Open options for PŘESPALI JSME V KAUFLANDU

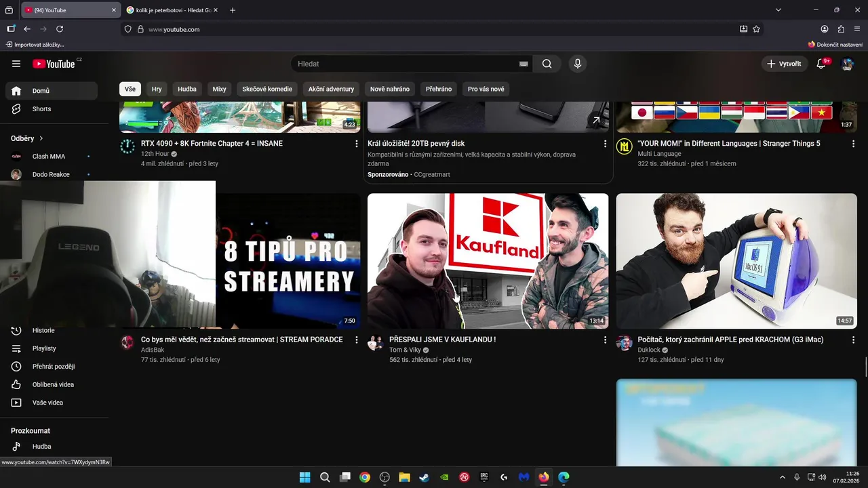click(606, 340)
